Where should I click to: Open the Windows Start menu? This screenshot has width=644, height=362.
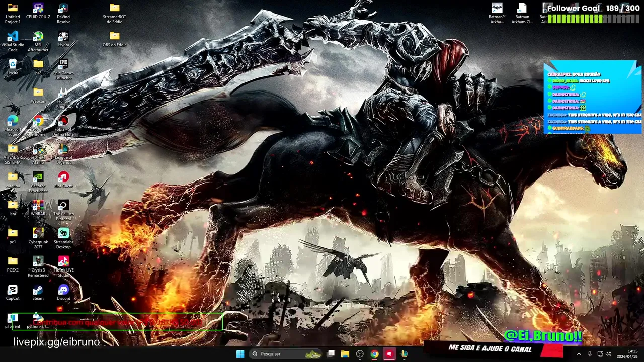[x=240, y=354]
